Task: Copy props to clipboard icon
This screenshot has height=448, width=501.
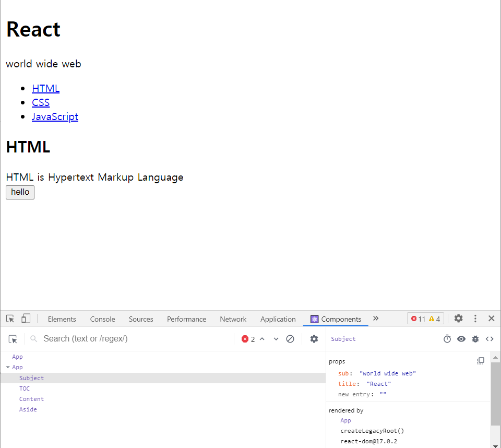Action: coord(481,361)
